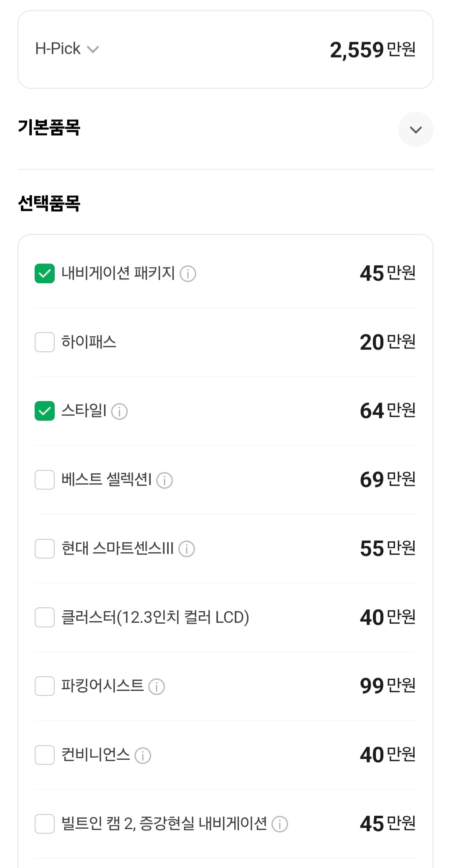Tick 현대 스마트센스III checkbox
The image size is (451, 868).
tap(45, 548)
